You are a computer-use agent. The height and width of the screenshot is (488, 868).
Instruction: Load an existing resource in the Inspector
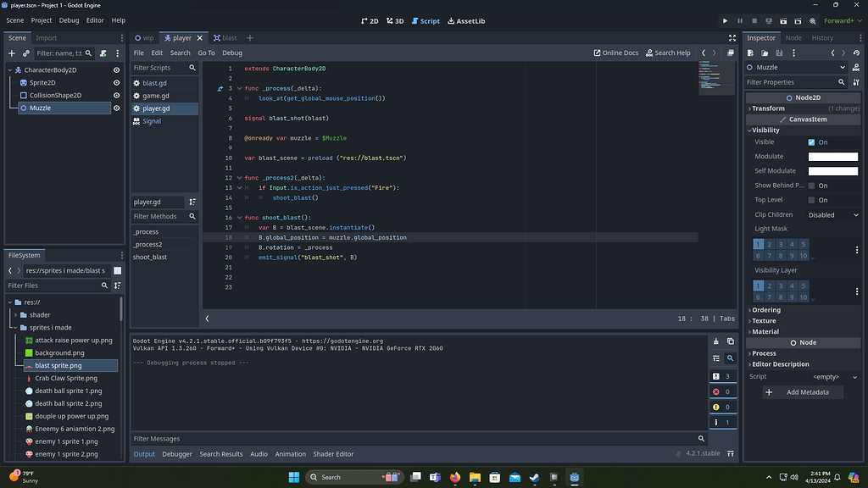pyautogui.click(x=765, y=53)
